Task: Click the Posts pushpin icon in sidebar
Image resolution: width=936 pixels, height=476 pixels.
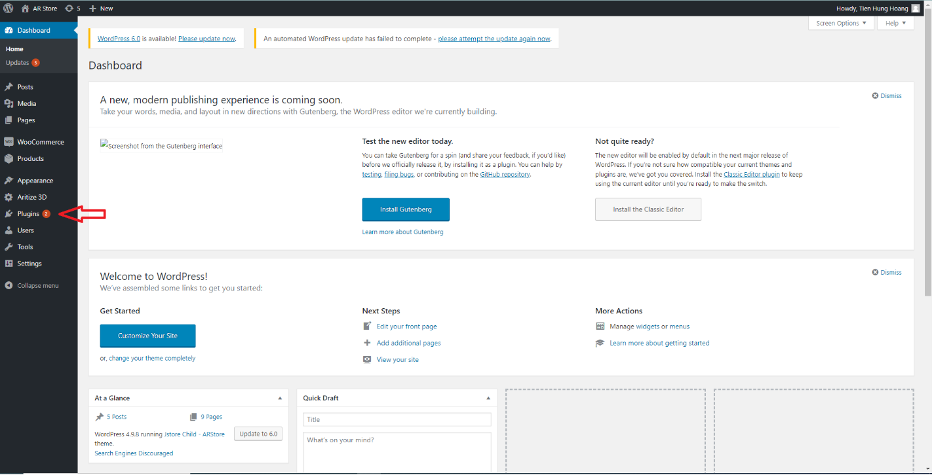Action: 8,87
